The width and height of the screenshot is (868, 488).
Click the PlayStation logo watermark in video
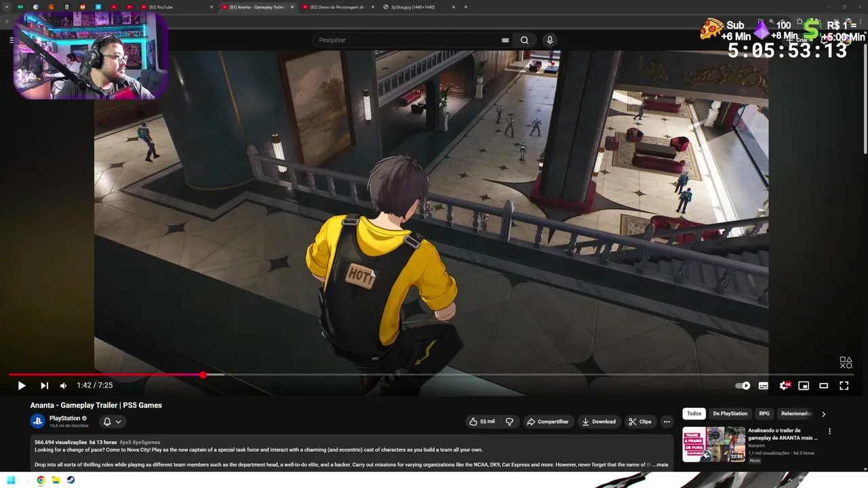846,363
